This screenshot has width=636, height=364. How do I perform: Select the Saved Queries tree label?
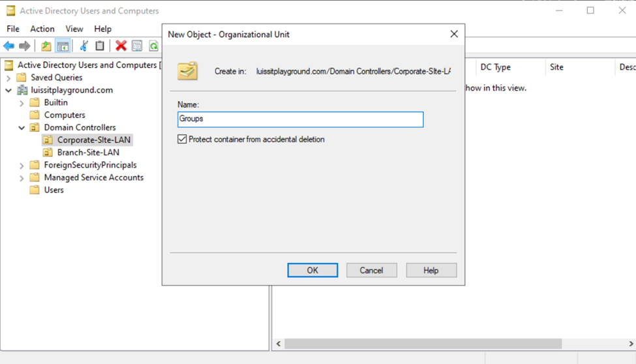point(56,77)
